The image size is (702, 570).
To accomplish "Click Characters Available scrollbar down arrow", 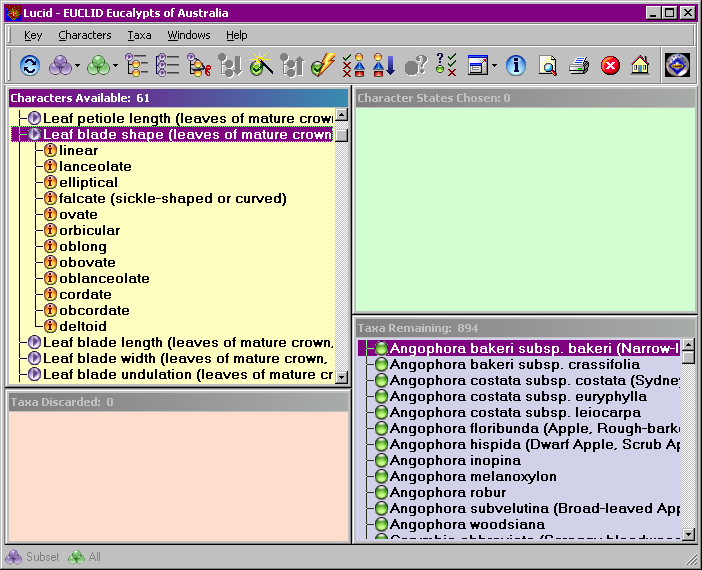I will [x=342, y=377].
